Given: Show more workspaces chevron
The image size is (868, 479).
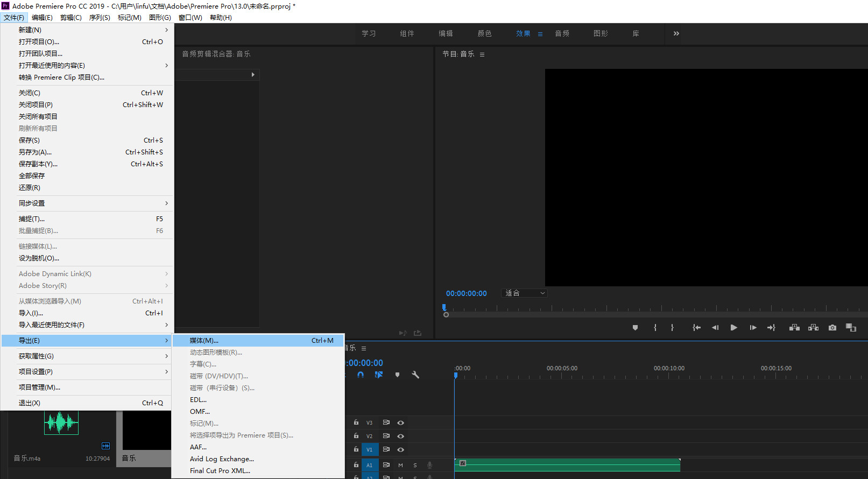Looking at the screenshot, I should click(x=676, y=33).
